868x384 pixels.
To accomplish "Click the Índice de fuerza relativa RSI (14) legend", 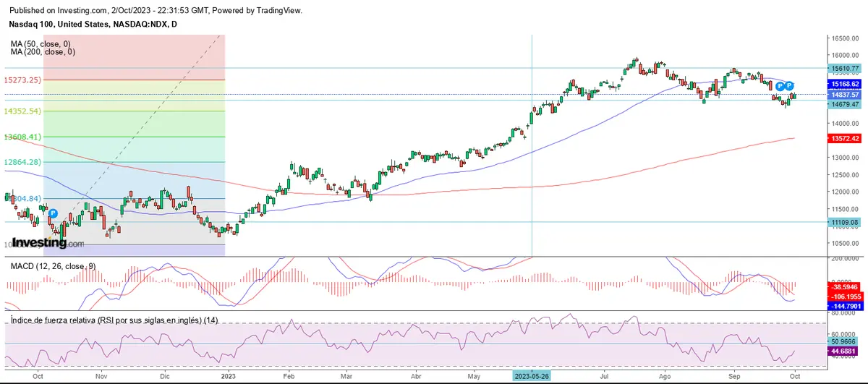I will [114, 320].
